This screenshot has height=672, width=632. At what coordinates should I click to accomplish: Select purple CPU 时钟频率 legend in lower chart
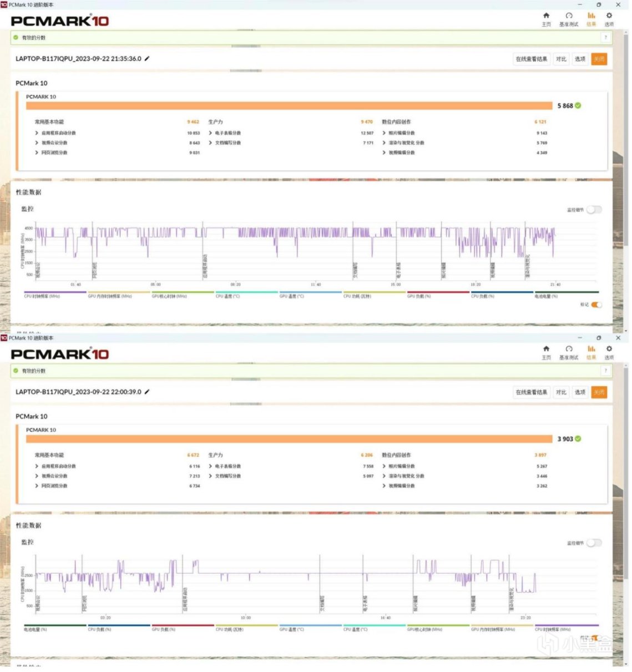567,628
